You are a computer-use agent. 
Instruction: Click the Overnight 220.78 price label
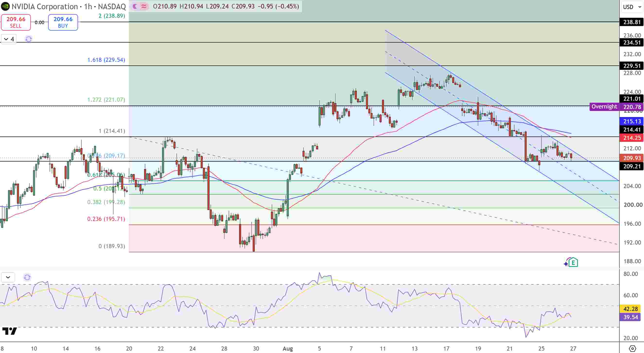coord(616,107)
